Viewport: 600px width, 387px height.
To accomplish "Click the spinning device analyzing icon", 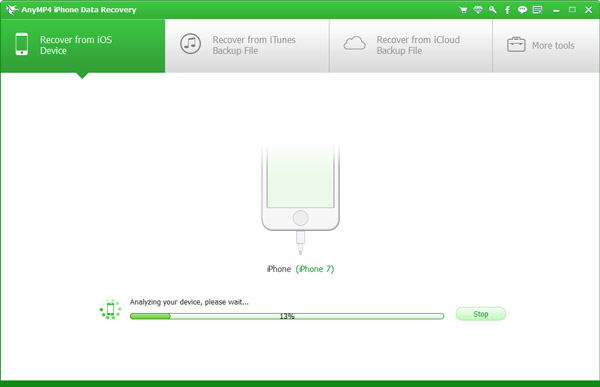I will (110, 309).
